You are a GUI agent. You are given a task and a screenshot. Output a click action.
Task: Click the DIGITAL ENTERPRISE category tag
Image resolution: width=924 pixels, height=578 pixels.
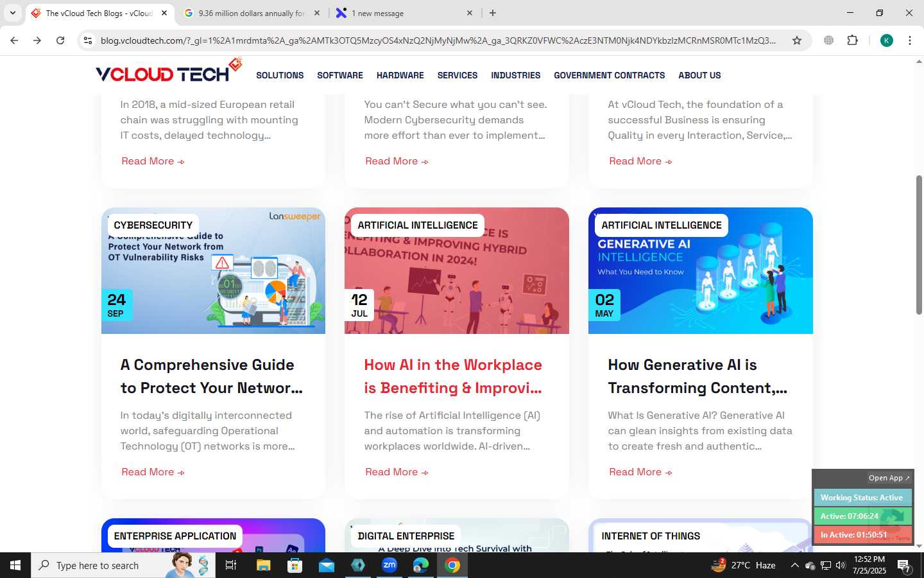point(406,536)
